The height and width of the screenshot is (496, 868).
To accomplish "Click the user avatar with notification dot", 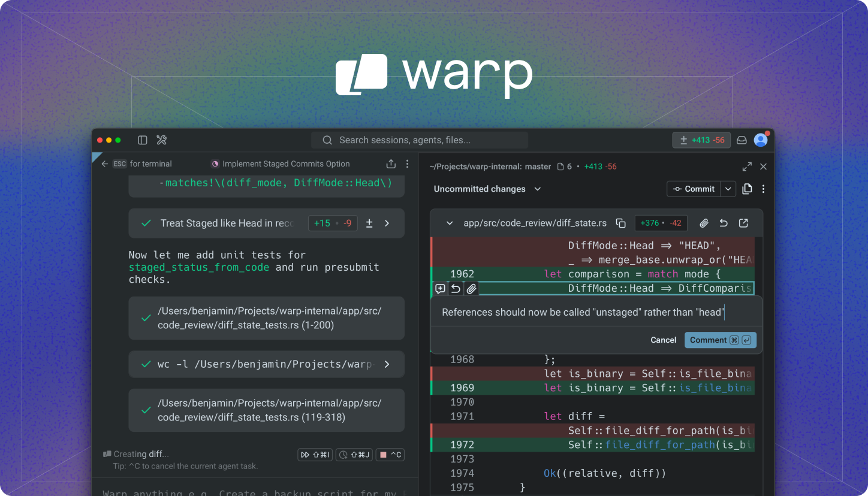I will [760, 140].
